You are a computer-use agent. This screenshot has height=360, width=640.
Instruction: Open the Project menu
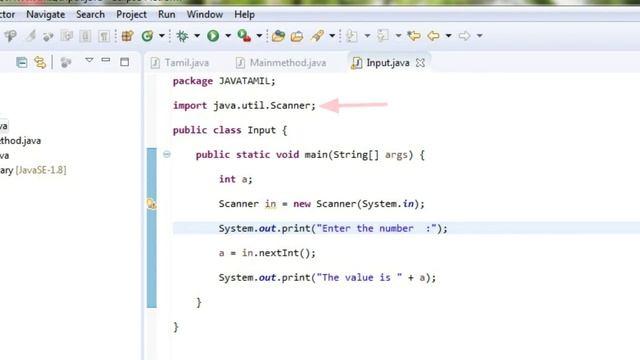[x=131, y=15]
